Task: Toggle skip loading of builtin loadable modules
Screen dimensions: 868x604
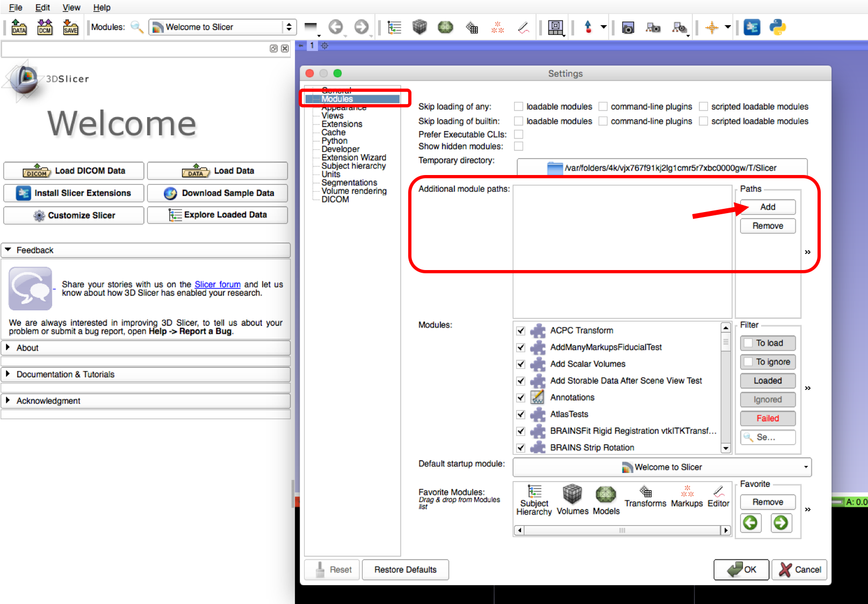Action: click(518, 121)
